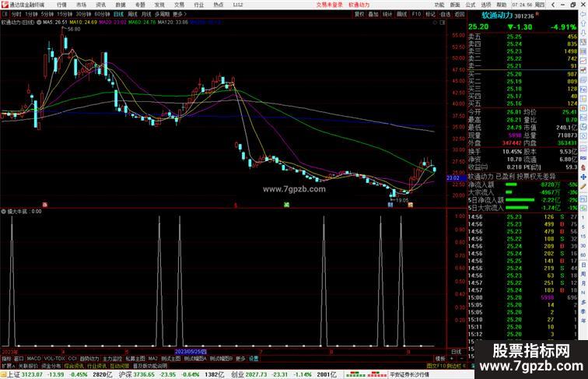
Task: Click the 画线 drawing button
Action: (x=401, y=14)
